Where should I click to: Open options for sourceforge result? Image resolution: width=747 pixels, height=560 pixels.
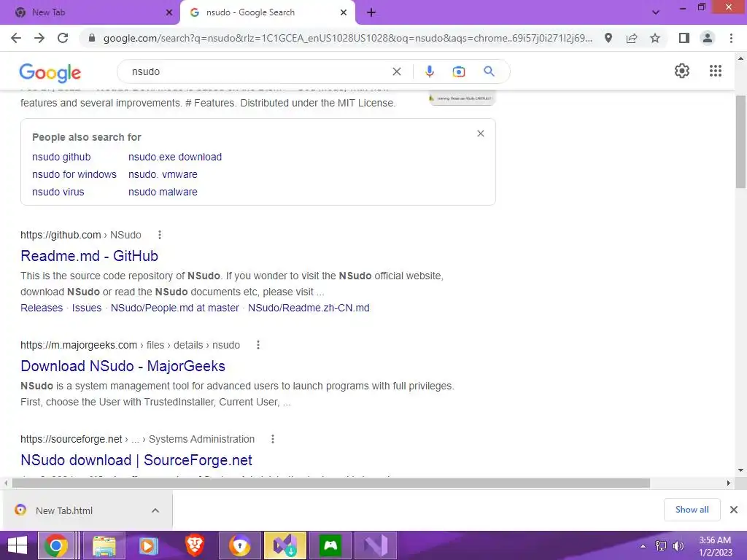coord(273,439)
